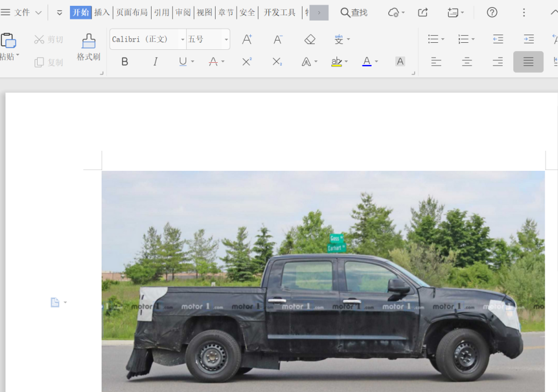Select the truck image in the document

click(x=323, y=282)
